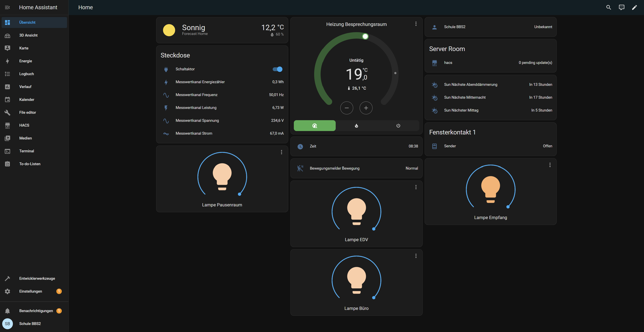Increase heating temperature with plus button
The image size is (644, 332).
tap(366, 108)
